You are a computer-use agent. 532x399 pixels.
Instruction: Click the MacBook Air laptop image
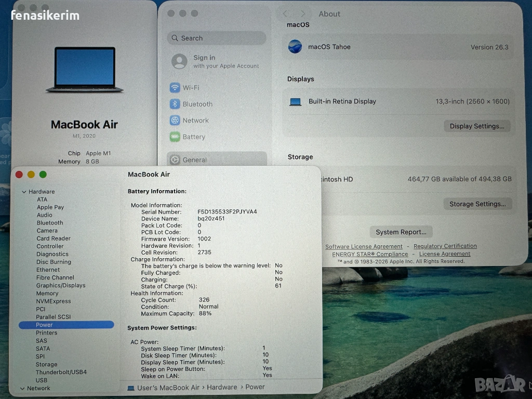point(85,70)
